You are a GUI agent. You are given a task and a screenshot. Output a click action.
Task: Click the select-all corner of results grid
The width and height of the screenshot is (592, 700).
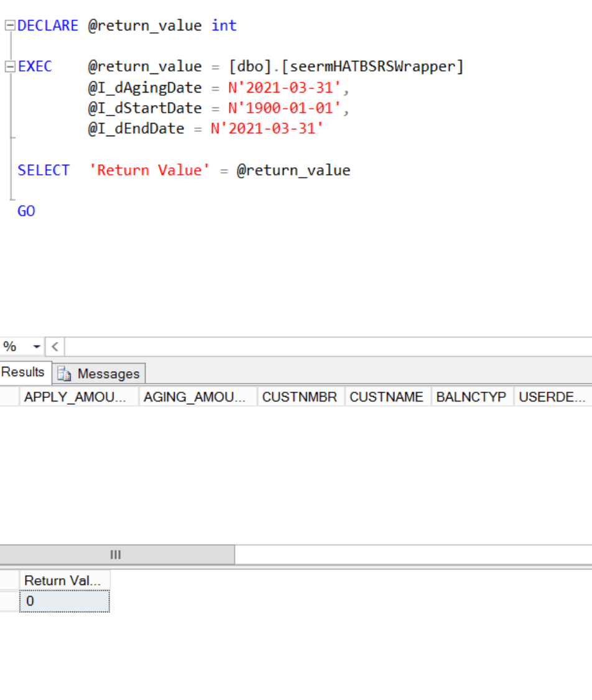(9, 397)
